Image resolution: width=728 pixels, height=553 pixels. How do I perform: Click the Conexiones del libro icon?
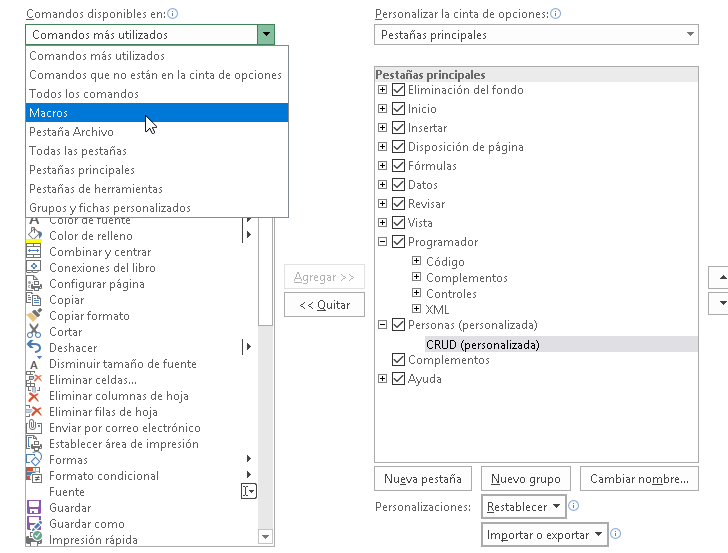[34, 267]
